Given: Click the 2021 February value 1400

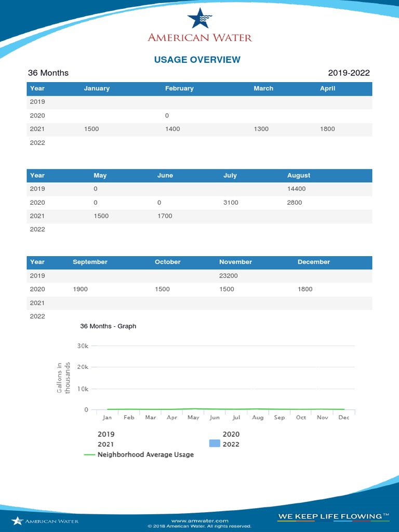Looking at the screenshot, I should (172, 129).
